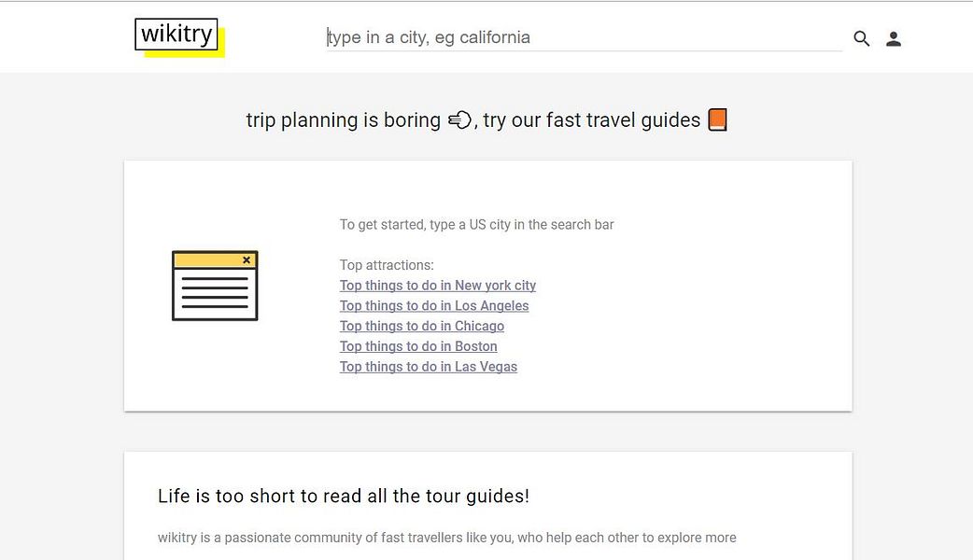Click the 'To get started' instruction text
Screen dimensions: 973x560
tap(476, 225)
